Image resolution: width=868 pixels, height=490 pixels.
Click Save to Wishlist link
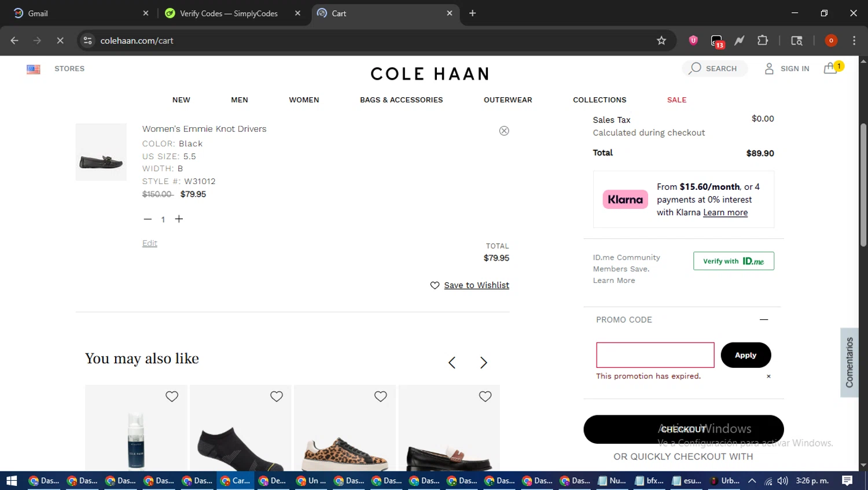point(476,285)
